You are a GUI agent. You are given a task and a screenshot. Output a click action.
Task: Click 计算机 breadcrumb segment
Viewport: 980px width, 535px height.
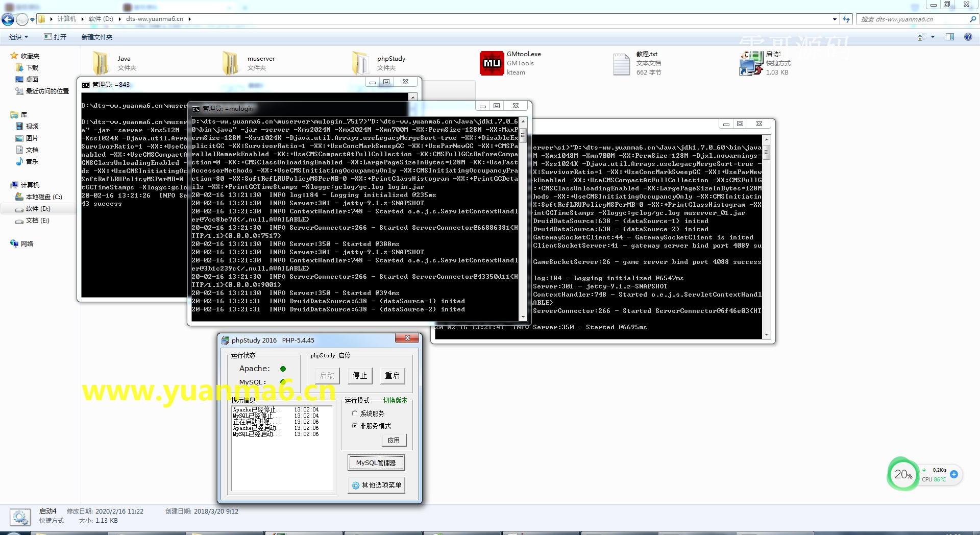[67, 19]
